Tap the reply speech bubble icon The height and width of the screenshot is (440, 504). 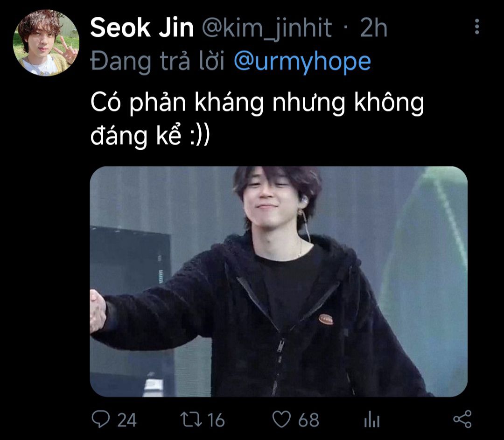click(x=101, y=419)
